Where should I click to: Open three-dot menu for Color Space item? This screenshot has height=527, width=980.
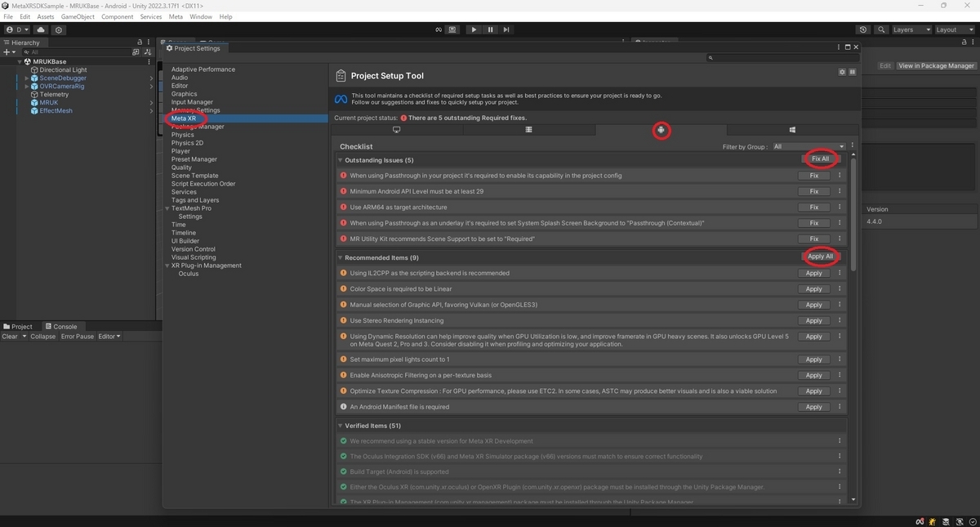(x=840, y=288)
